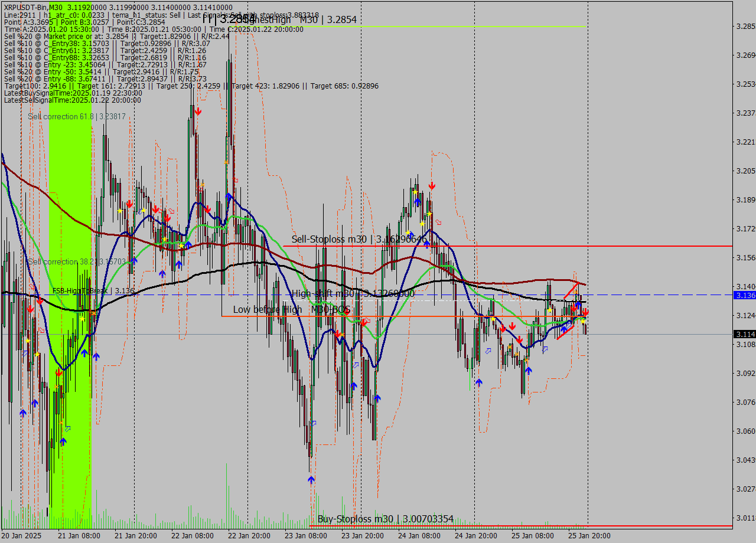756x543 pixels.
Task: Click the 3.285 price axis label
Action: click(745, 27)
